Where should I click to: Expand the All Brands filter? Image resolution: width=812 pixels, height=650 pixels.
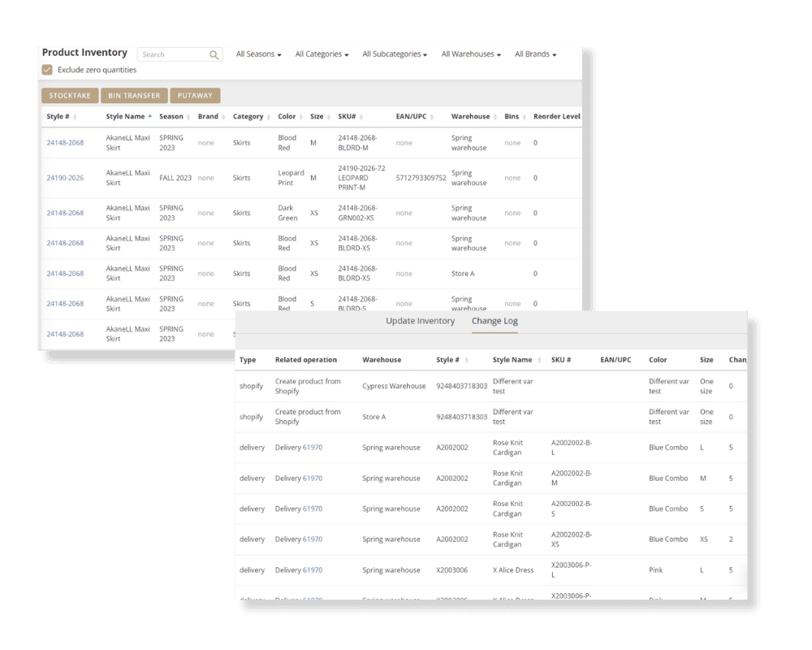(536, 54)
